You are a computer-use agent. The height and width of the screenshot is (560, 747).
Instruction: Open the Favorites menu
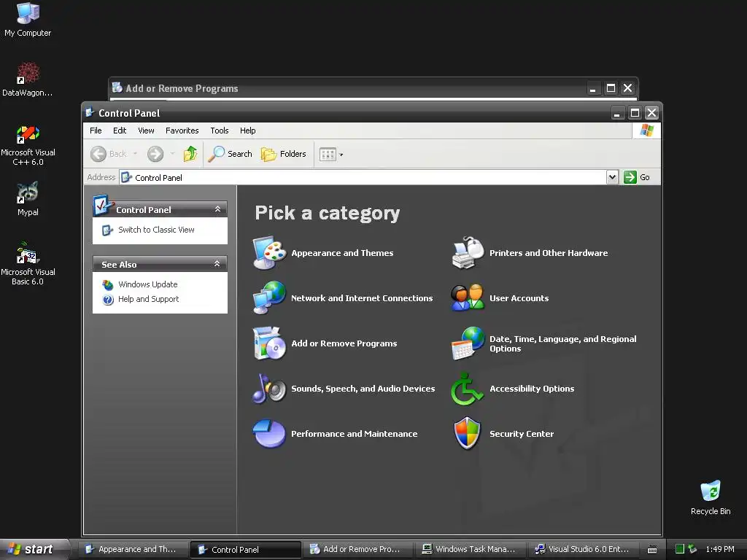(x=182, y=131)
